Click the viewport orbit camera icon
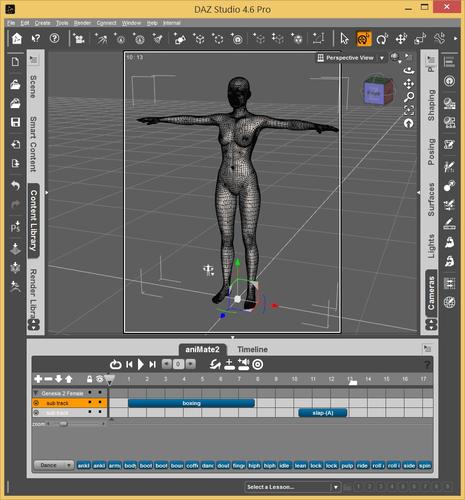465x500 pixels. [x=409, y=71]
